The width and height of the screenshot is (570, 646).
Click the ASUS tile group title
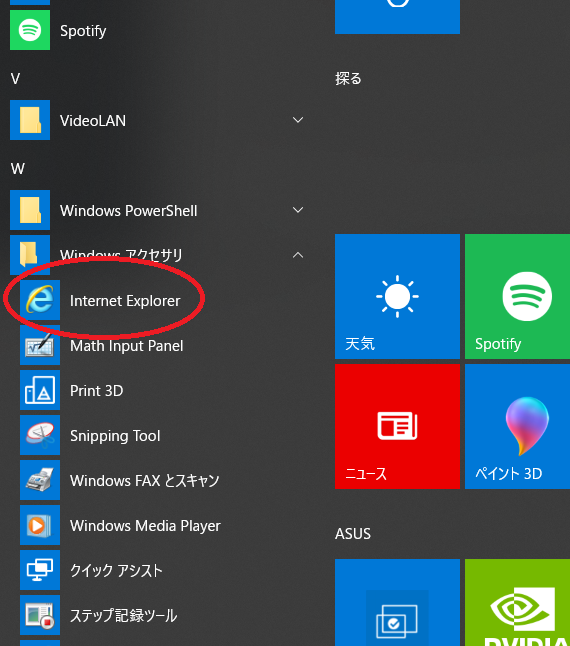tap(353, 534)
